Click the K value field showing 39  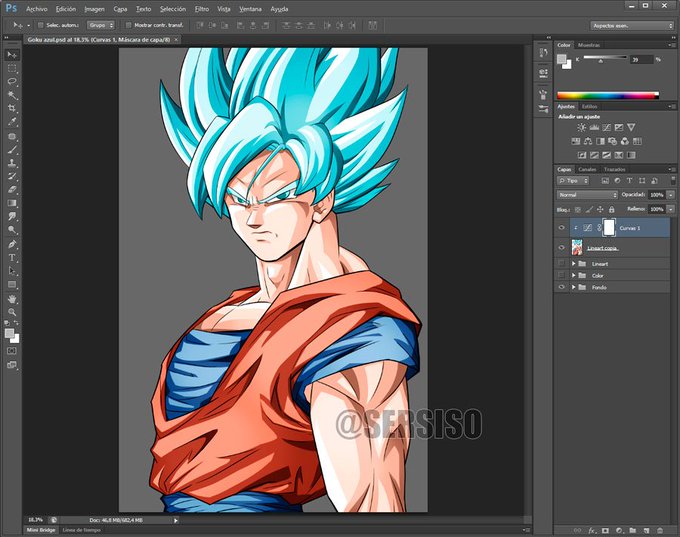pyautogui.click(x=641, y=59)
